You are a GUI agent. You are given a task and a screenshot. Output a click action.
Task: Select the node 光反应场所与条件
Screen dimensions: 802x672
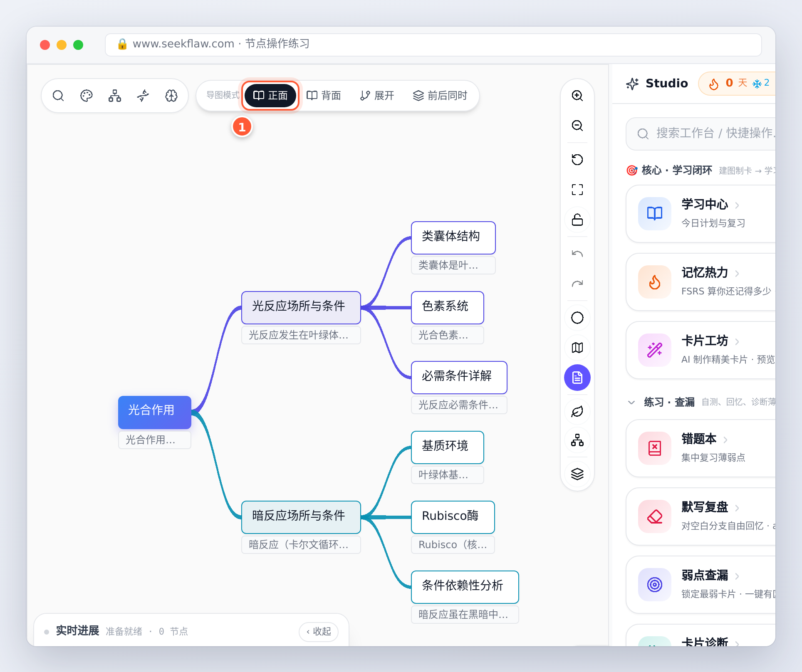coord(301,307)
